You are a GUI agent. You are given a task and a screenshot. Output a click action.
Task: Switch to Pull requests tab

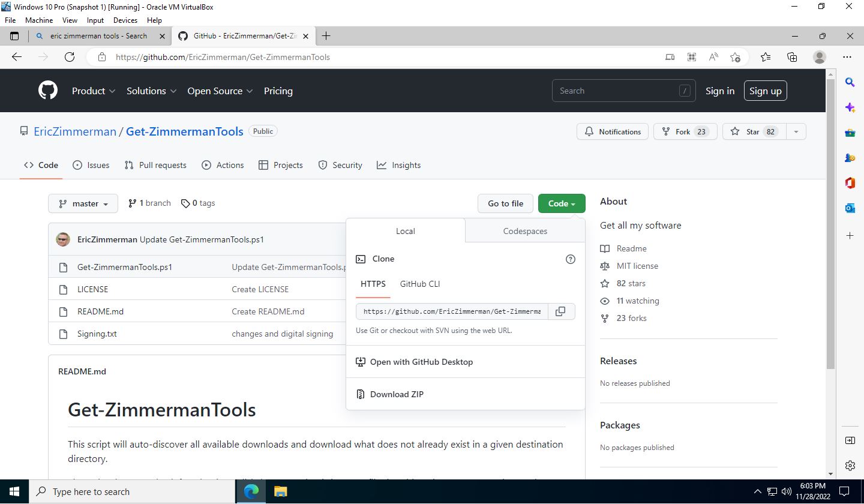tap(155, 165)
